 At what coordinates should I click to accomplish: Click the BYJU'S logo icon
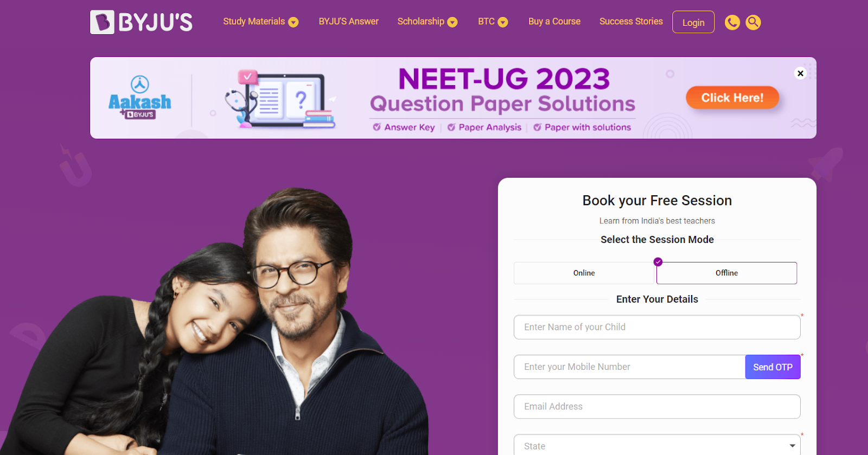coord(102,22)
